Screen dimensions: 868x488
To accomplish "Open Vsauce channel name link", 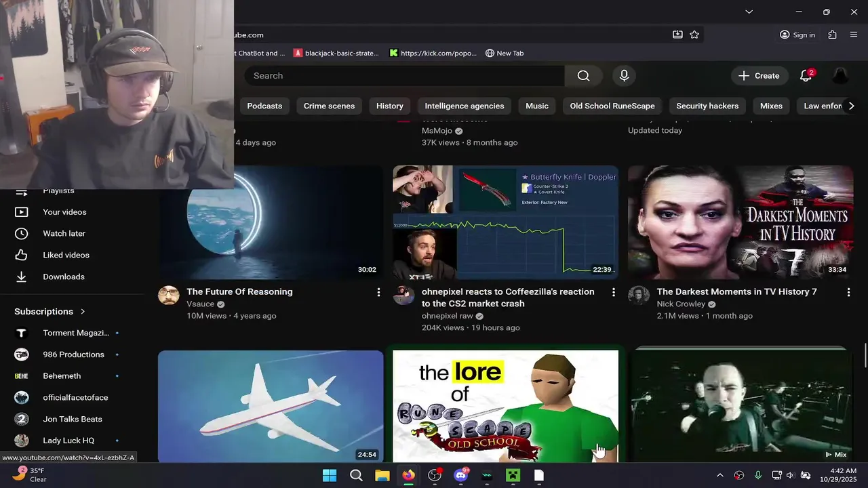I will [x=200, y=304].
